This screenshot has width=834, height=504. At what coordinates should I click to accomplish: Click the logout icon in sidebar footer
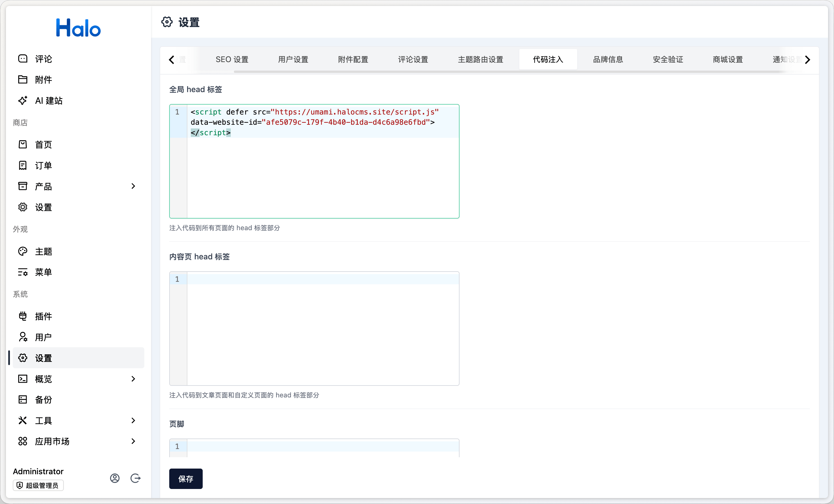136,478
